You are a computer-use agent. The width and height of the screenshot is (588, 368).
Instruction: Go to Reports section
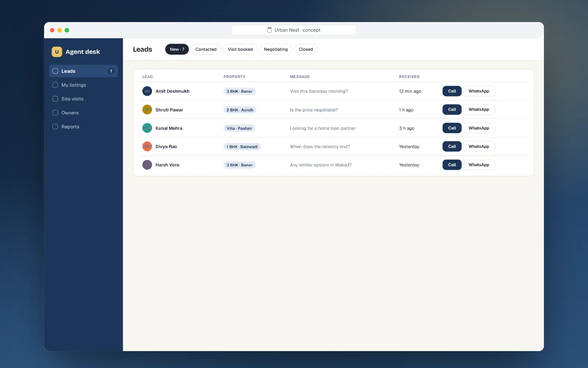[x=83, y=127]
